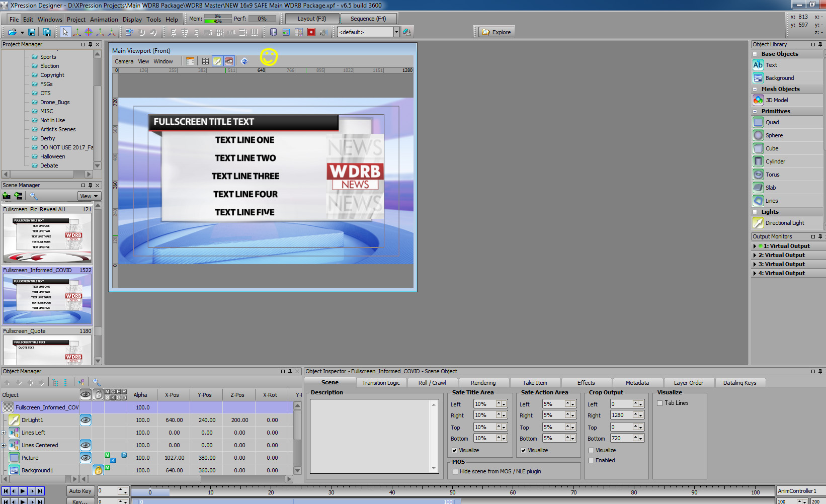The width and height of the screenshot is (826, 504).
Task: Select the Torus primitive in Object Library
Action: tap(772, 175)
